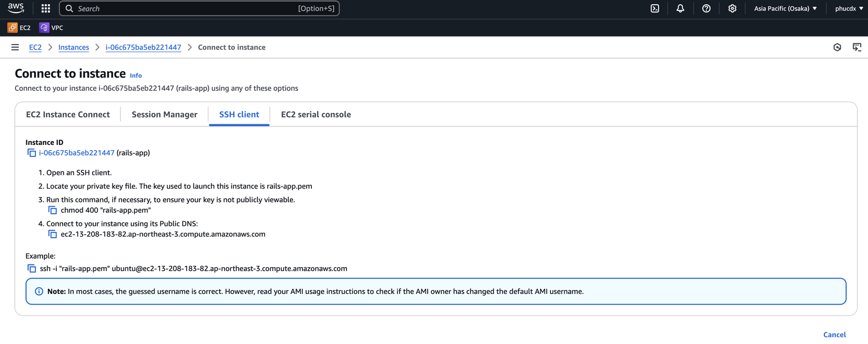The image size is (868, 344).
Task: Click the Cancel button
Action: click(834, 335)
